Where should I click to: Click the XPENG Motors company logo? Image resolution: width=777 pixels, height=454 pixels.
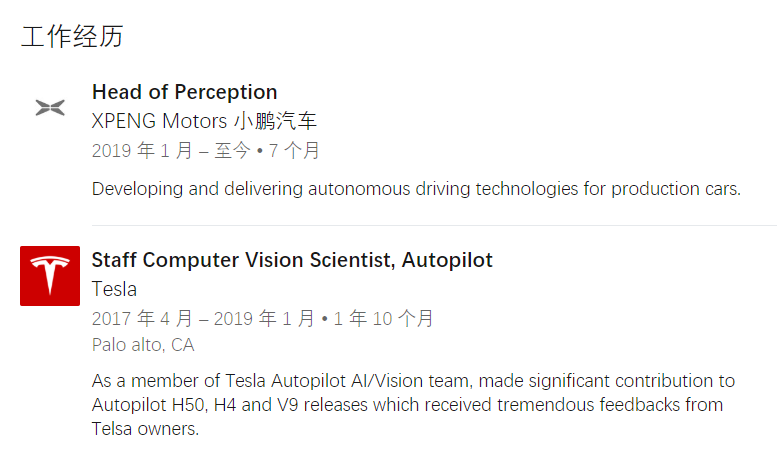[x=50, y=108]
